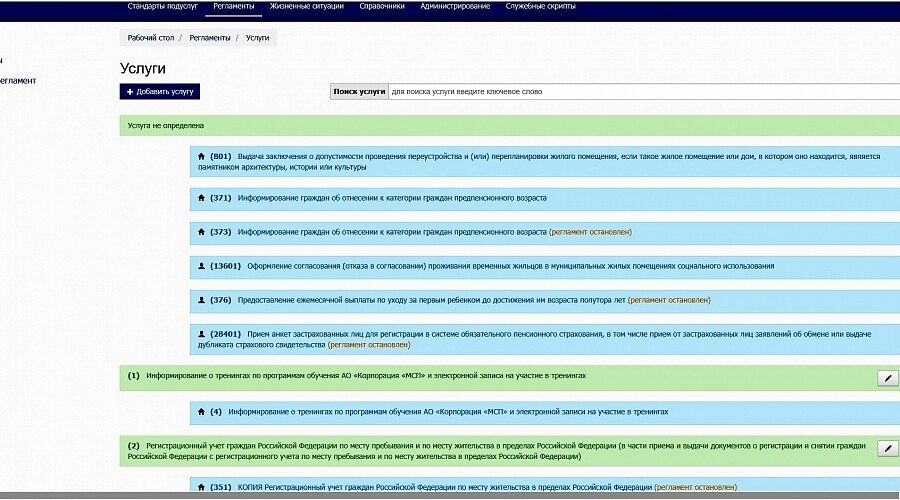Viewport: 900px width, 500px height.
Task: Click person icon beside service 13601
Action: point(202,266)
